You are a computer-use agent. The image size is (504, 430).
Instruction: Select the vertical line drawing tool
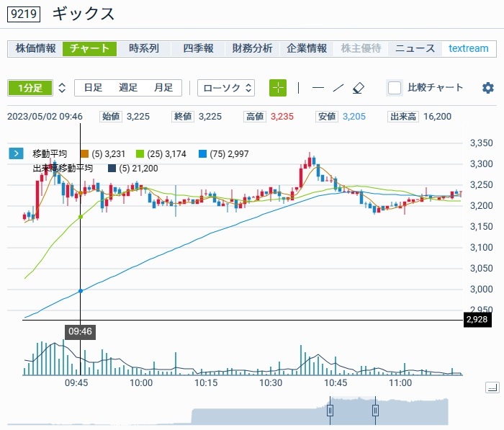click(299, 88)
